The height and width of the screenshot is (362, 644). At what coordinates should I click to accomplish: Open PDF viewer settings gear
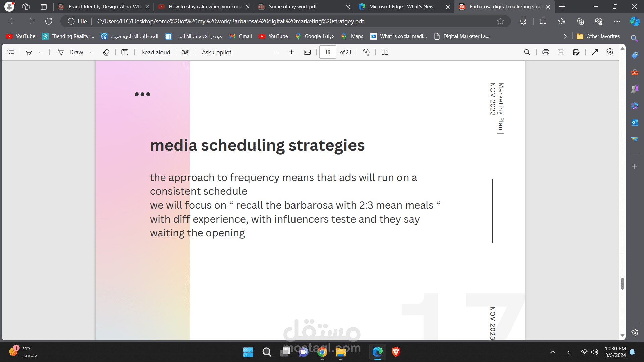(x=610, y=52)
